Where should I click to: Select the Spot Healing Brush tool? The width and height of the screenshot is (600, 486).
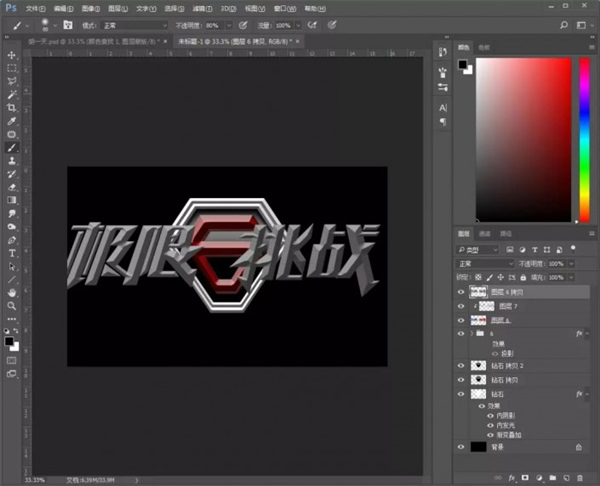11,134
